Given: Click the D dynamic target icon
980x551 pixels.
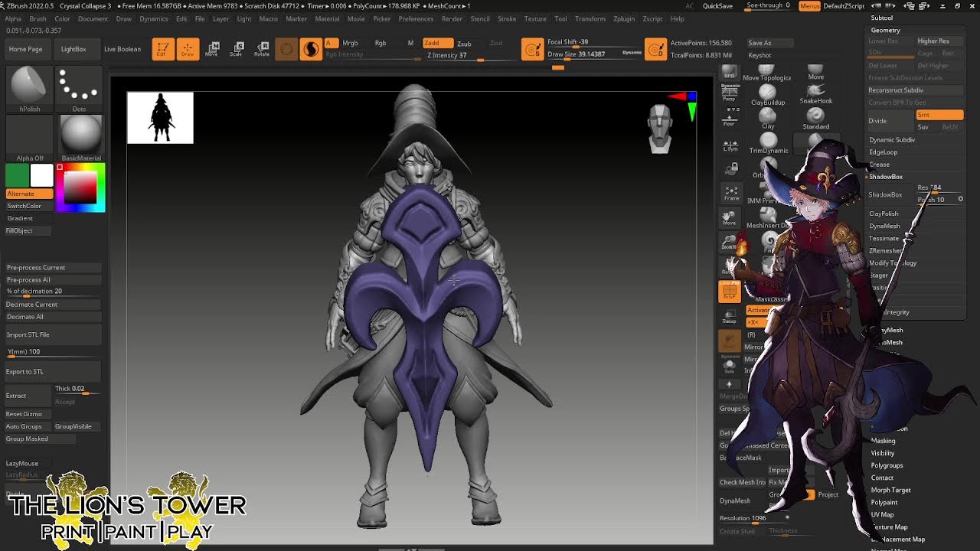Looking at the screenshot, I should pyautogui.click(x=656, y=49).
